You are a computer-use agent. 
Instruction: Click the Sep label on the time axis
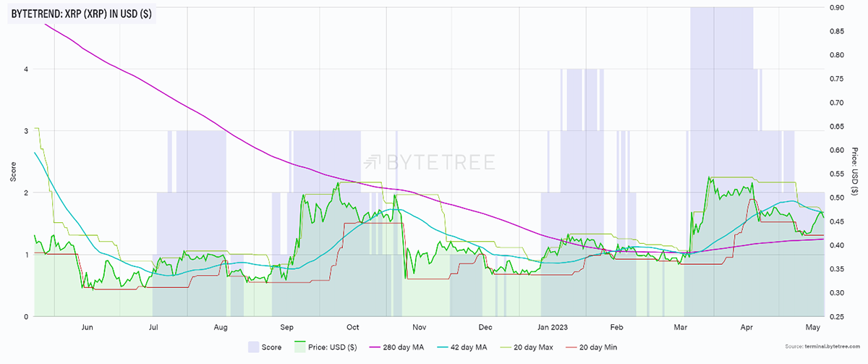tap(287, 327)
